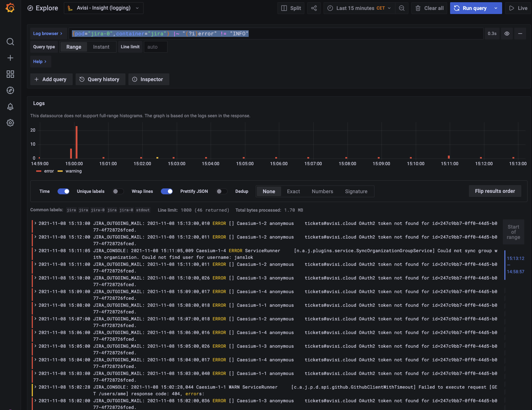Click the 15:13:12 – 14:58:57 log range navigation
Viewport: 532px width, 410px height.
[515, 265]
